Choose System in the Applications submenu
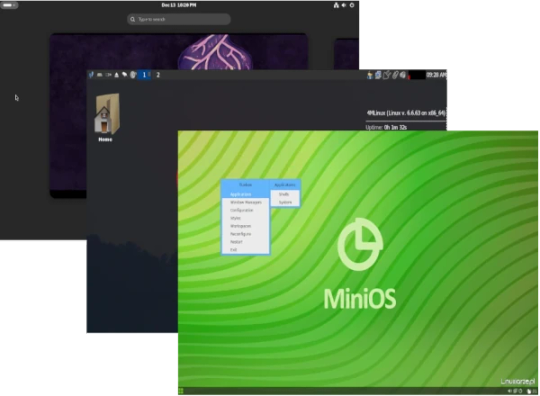This screenshot has height=396, width=540. pyautogui.click(x=285, y=202)
